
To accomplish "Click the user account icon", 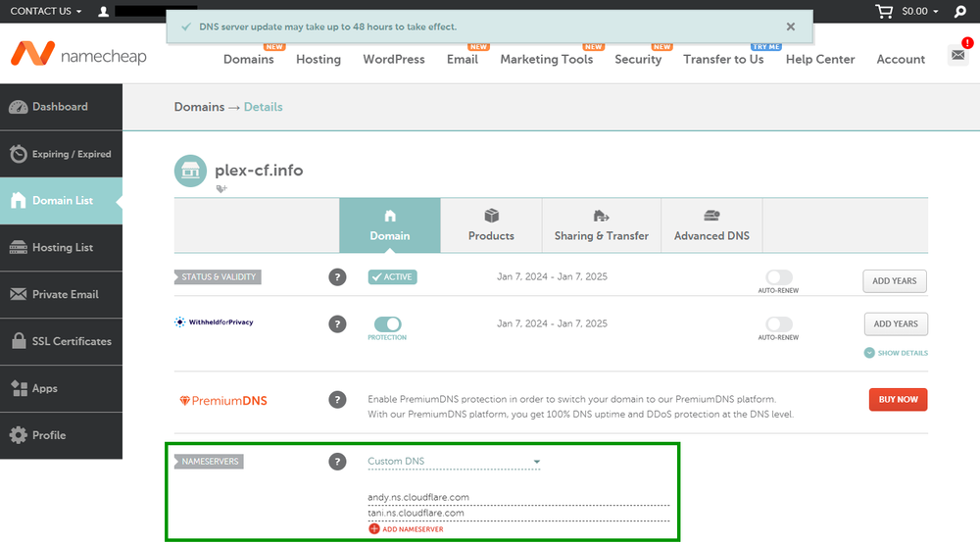I will [104, 11].
